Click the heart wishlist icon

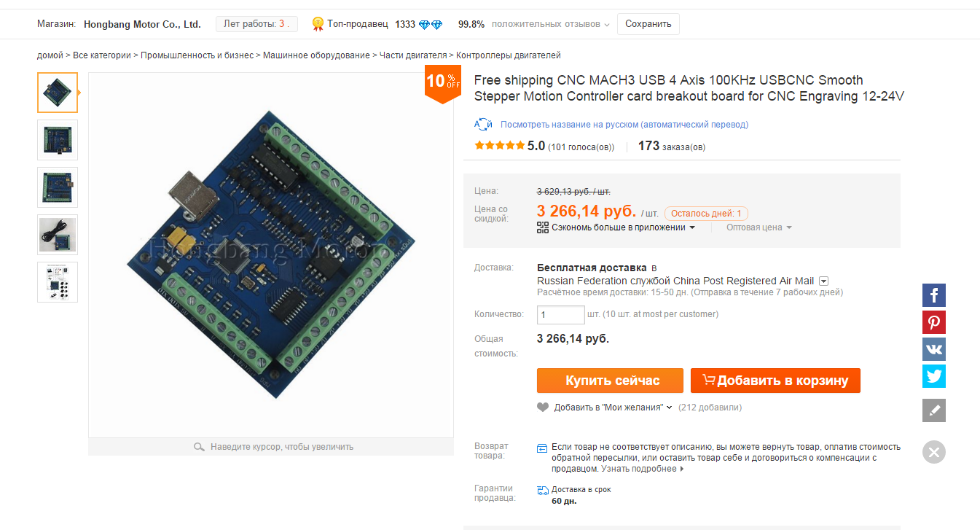click(542, 408)
